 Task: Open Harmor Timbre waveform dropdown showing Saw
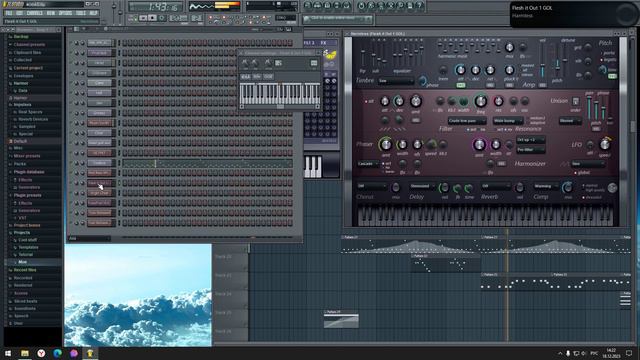tap(396, 81)
